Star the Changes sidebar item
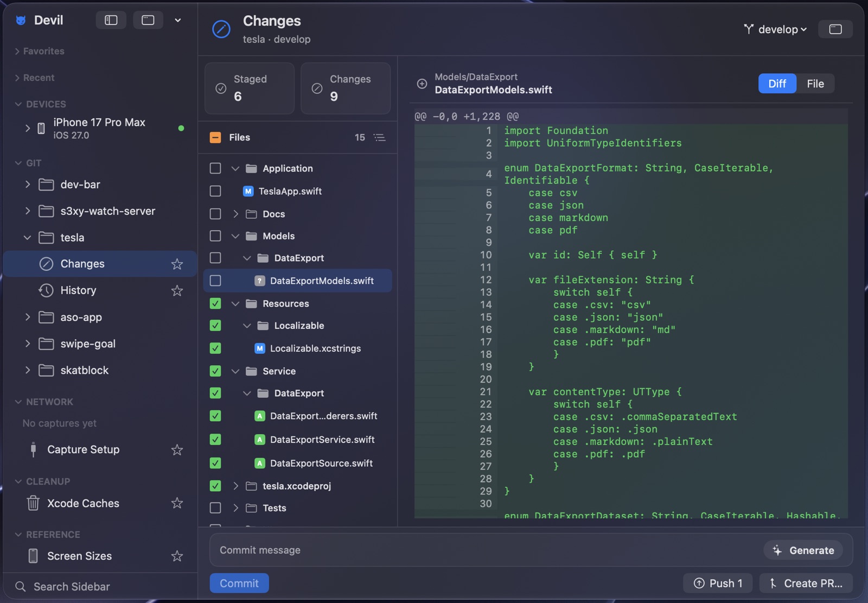This screenshot has width=868, height=603. click(177, 264)
